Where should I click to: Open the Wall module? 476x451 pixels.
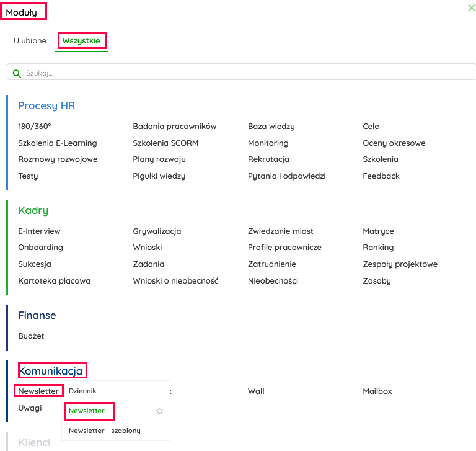tap(256, 391)
